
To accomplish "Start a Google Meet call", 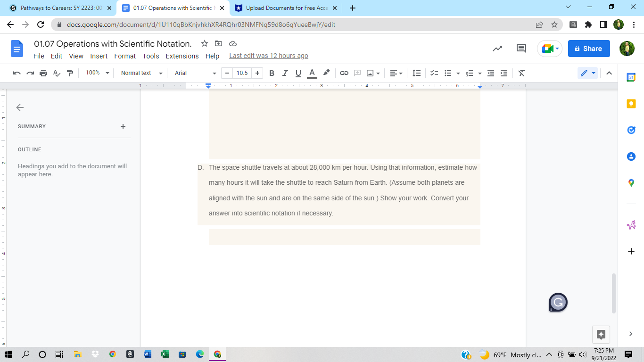I will click(550, 48).
